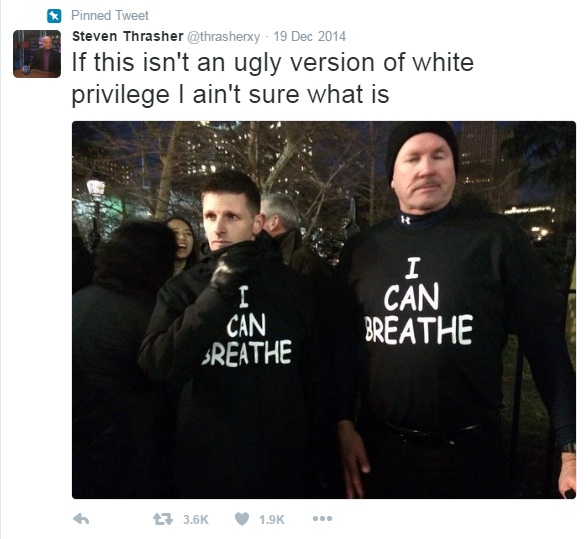Like the tweet with heart icon
The width and height of the screenshot is (588, 539).
click(242, 519)
